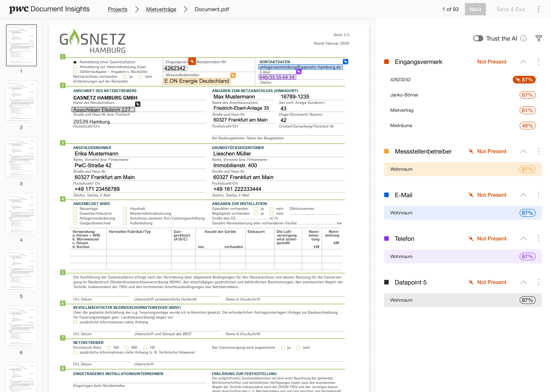Click the filter icon next to Trust the AI
The width and height of the screenshot is (551, 392).
pyautogui.click(x=538, y=38)
